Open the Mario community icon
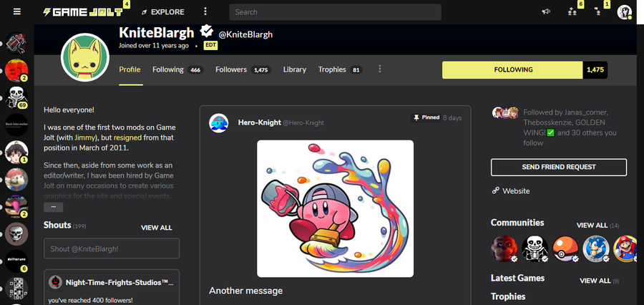This screenshot has width=644, height=305. [625, 248]
